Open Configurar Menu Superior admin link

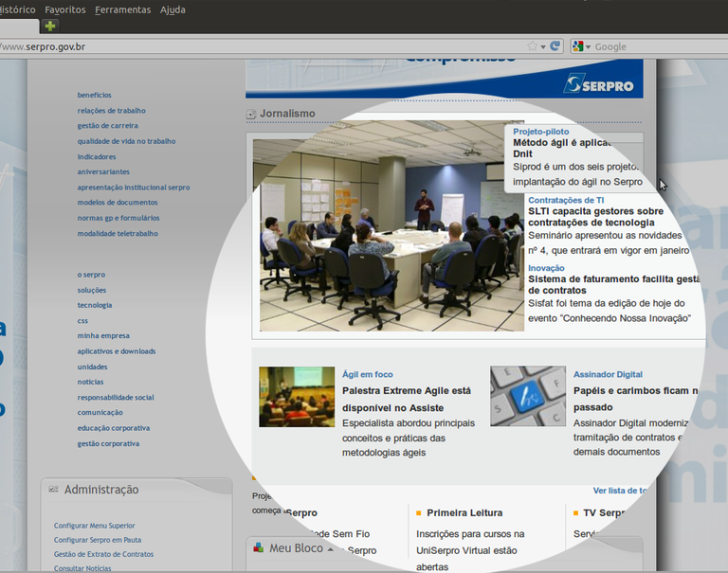[x=94, y=526]
